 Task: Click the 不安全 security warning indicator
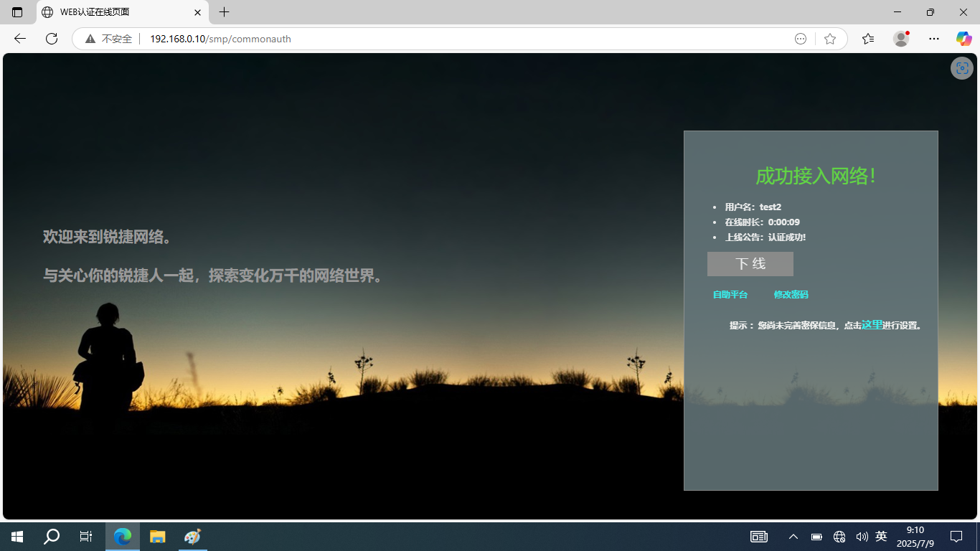108,39
